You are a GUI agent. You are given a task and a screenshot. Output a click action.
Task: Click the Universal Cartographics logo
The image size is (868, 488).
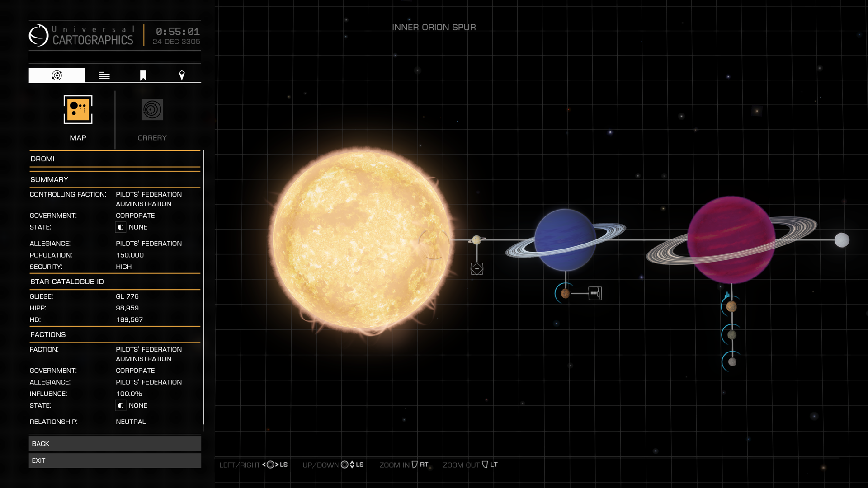(x=39, y=35)
